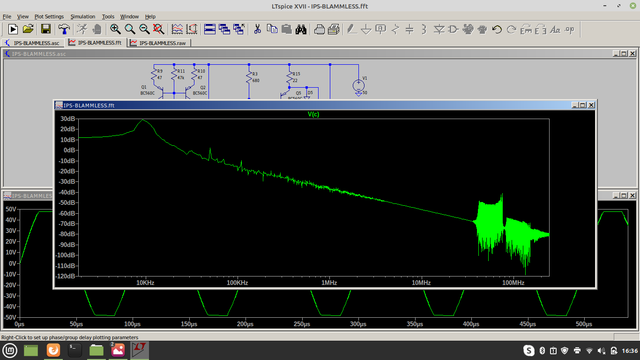
Task: Click the Text 'Aa' tool icon
Action: pyautogui.click(x=555, y=29)
